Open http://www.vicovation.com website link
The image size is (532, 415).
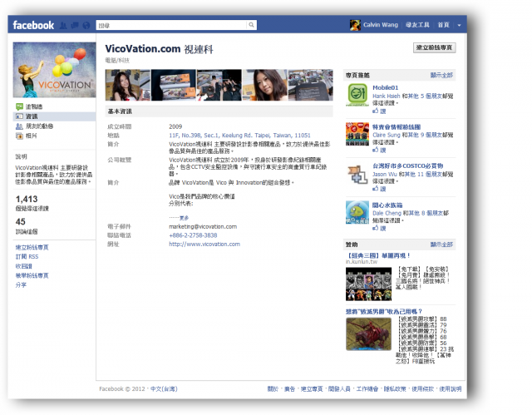(204, 244)
